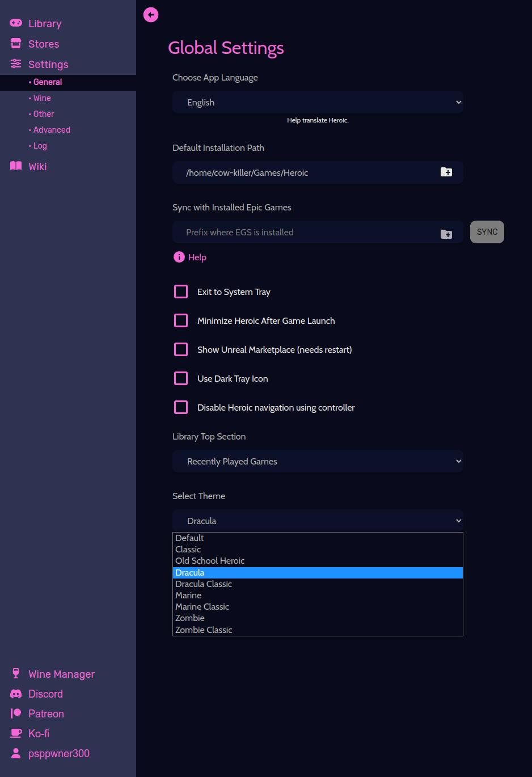Click the Help link text
532x777 pixels.
(x=197, y=257)
